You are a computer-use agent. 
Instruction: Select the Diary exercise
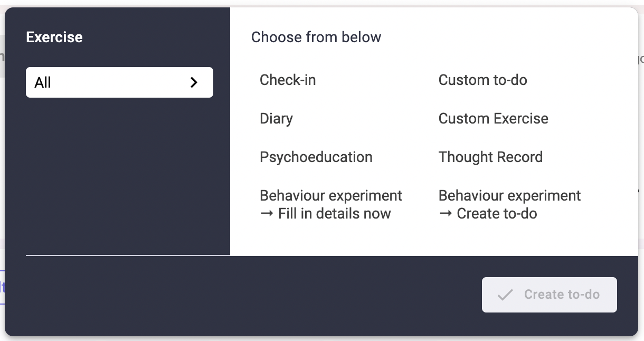coord(276,119)
